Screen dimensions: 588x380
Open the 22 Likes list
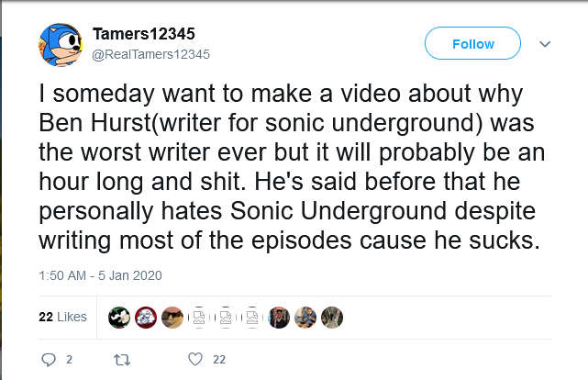point(62,317)
